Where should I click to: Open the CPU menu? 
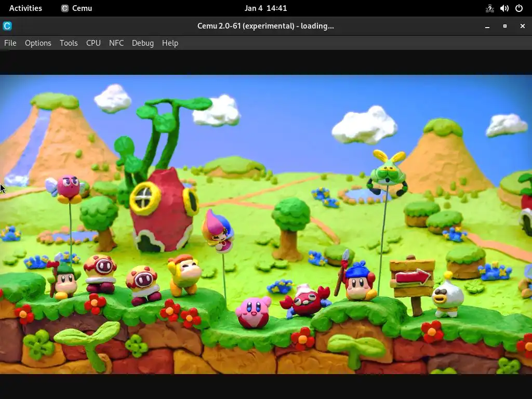pyautogui.click(x=94, y=43)
